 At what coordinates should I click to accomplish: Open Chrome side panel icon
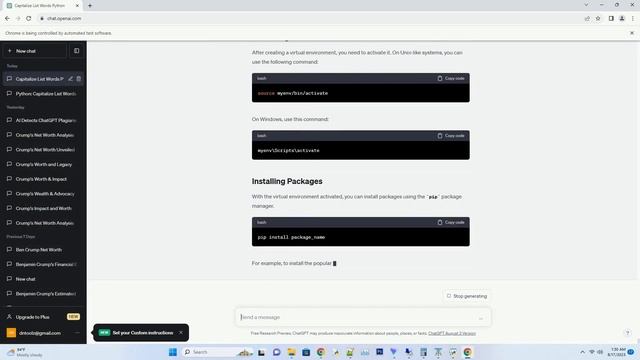[611, 18]
